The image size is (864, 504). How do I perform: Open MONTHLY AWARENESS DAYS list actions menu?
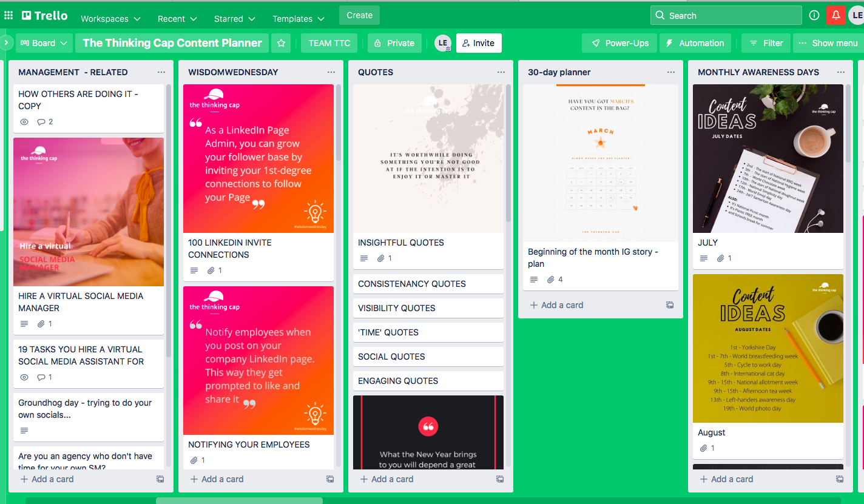[841, 72]
